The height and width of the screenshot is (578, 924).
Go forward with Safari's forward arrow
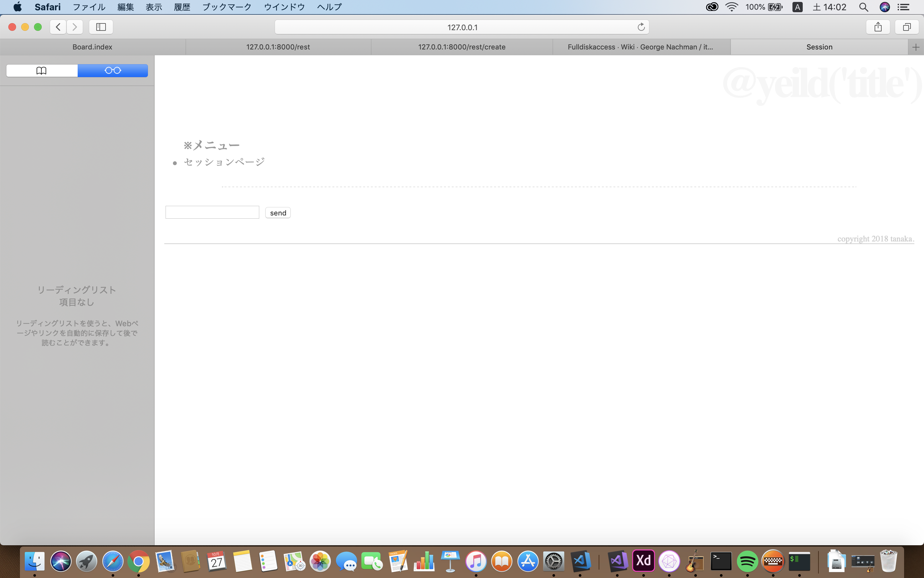pos(75,27)
